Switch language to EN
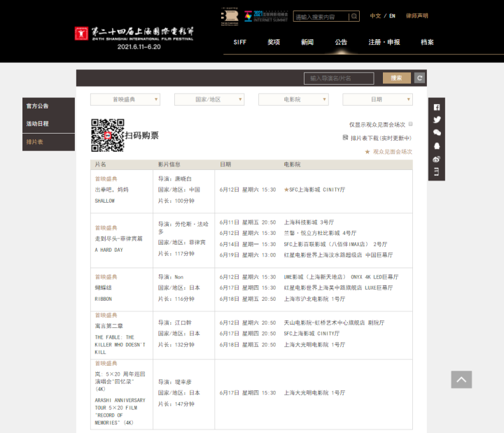This screenshot has height=433, width=504. coord(392,16)
